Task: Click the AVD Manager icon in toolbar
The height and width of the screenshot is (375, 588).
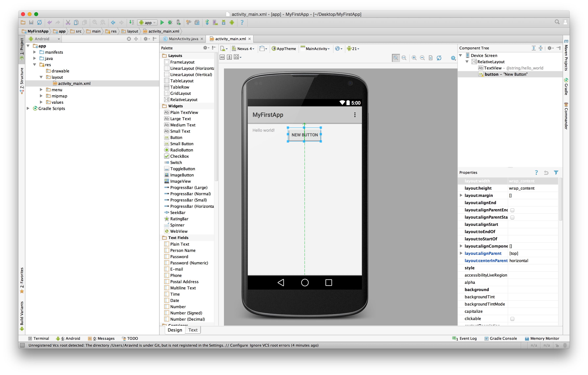Action: click(215, 23)
